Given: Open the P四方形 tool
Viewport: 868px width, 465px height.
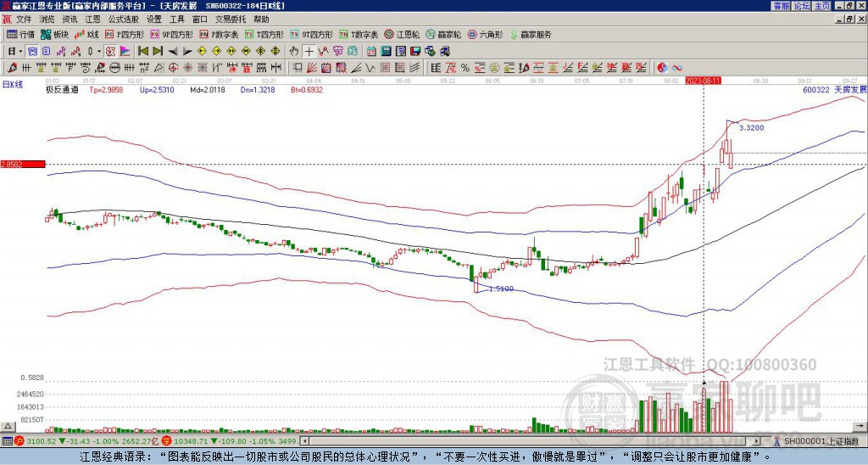Looking at the screenshot, I should coord(125,34).
